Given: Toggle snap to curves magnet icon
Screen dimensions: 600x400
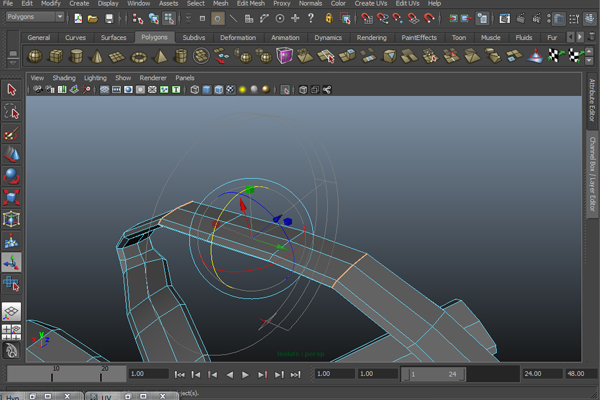Looking at the screenshot, I should pos(382,18).
